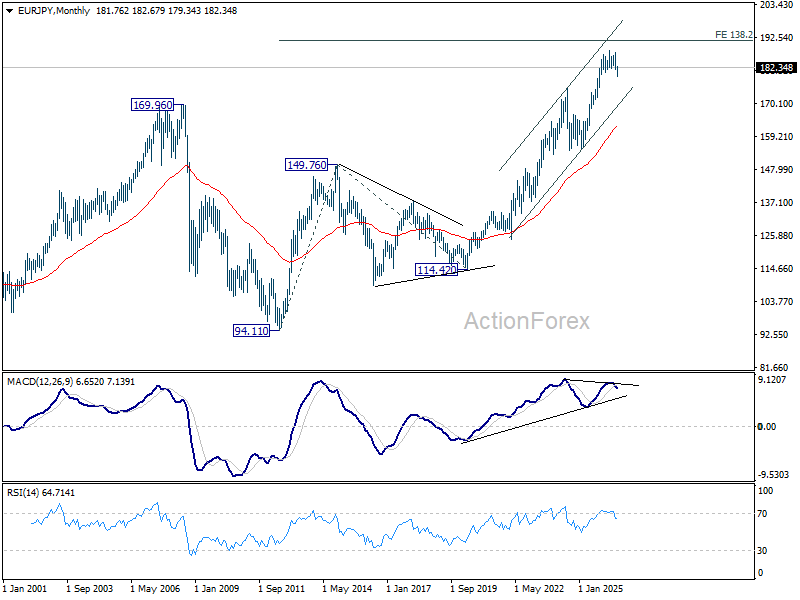
Task: Click the EURJPY,Monthly chart title
Action: pos(54,11)
